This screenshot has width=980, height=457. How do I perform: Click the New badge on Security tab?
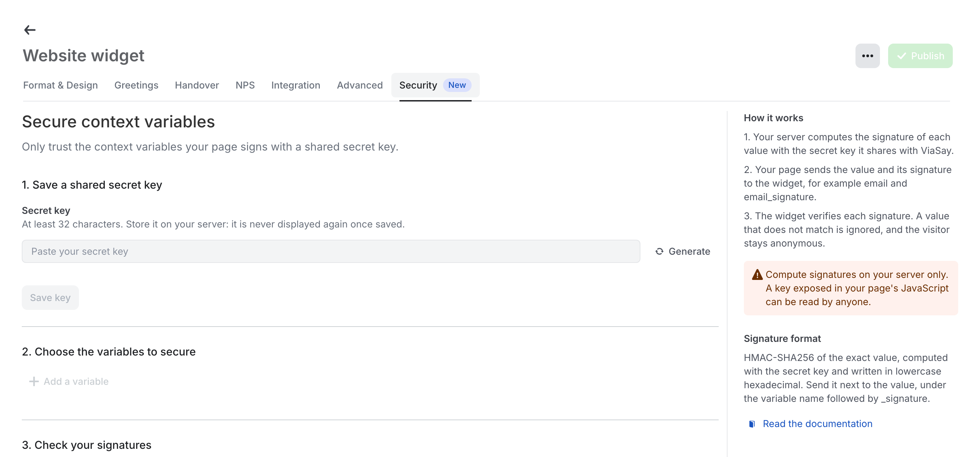[457, 85]
